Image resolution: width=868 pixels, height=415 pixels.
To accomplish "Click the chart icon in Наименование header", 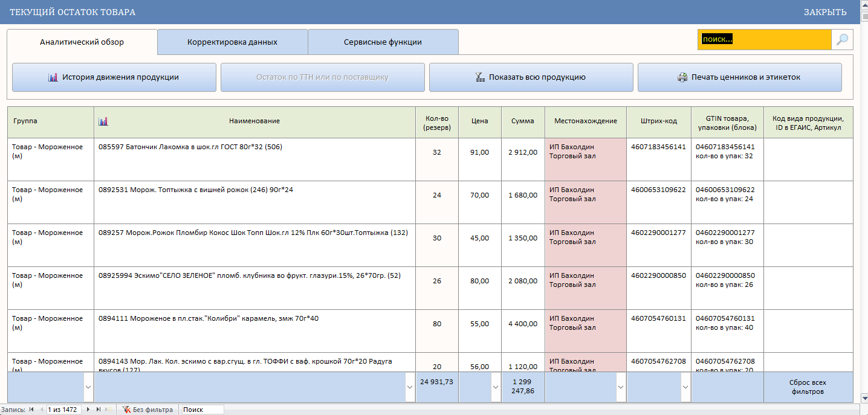I will click(103, 121).
